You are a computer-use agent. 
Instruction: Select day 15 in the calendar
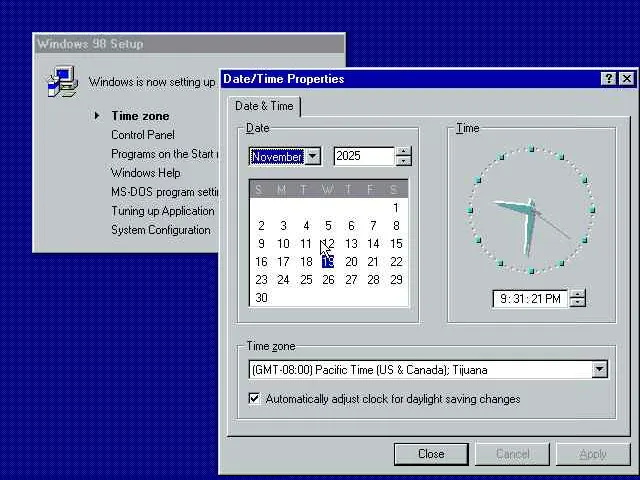tap(396, 244)
